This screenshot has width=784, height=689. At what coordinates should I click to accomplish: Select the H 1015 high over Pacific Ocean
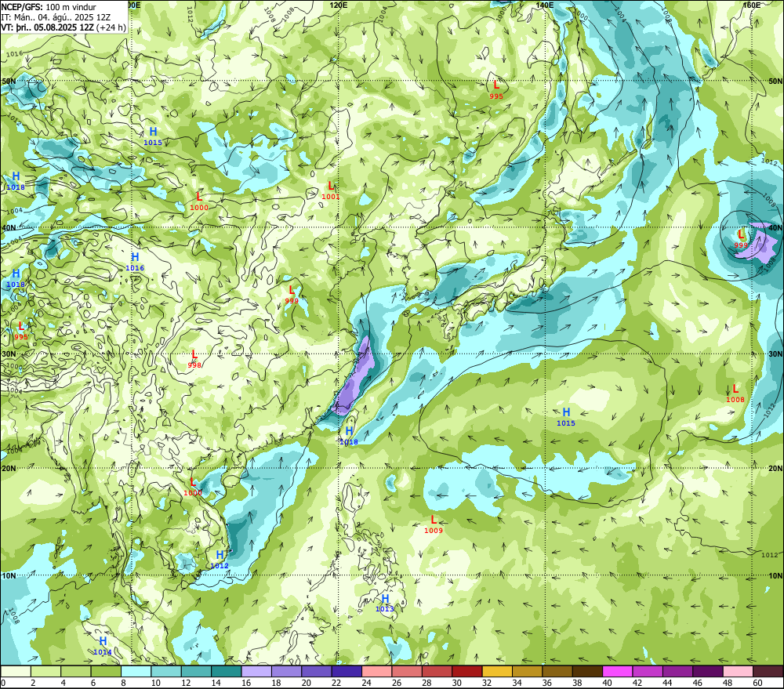coord(566,416)
